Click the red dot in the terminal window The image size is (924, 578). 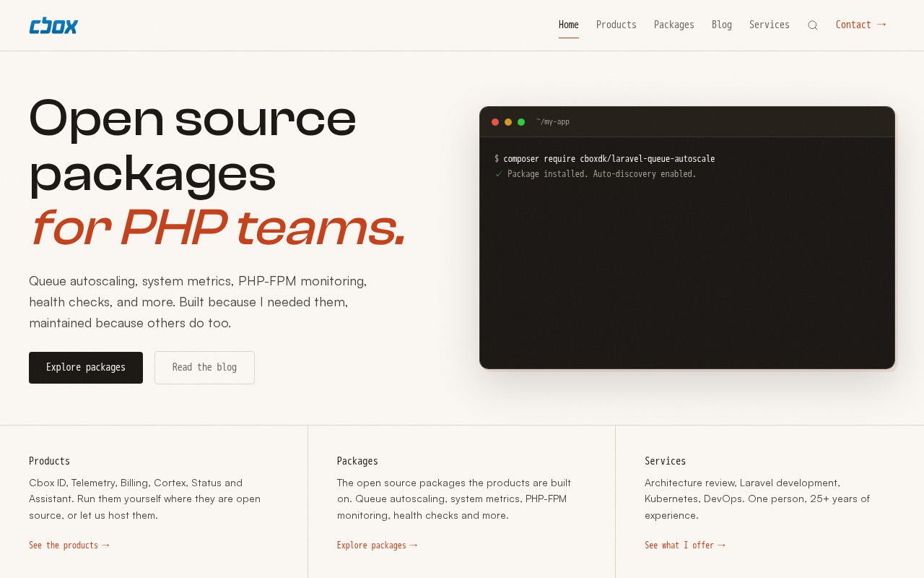click(x=495, y=122)
